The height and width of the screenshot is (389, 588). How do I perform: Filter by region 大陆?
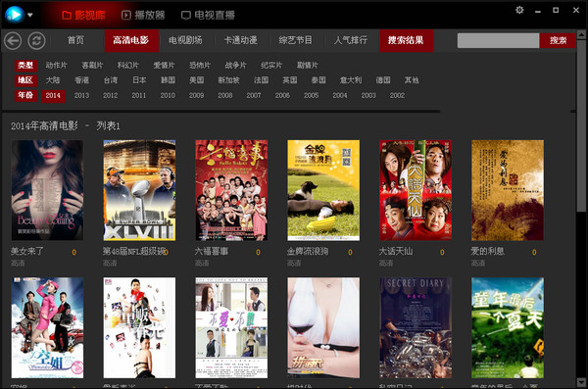click(x=53, y=80)
